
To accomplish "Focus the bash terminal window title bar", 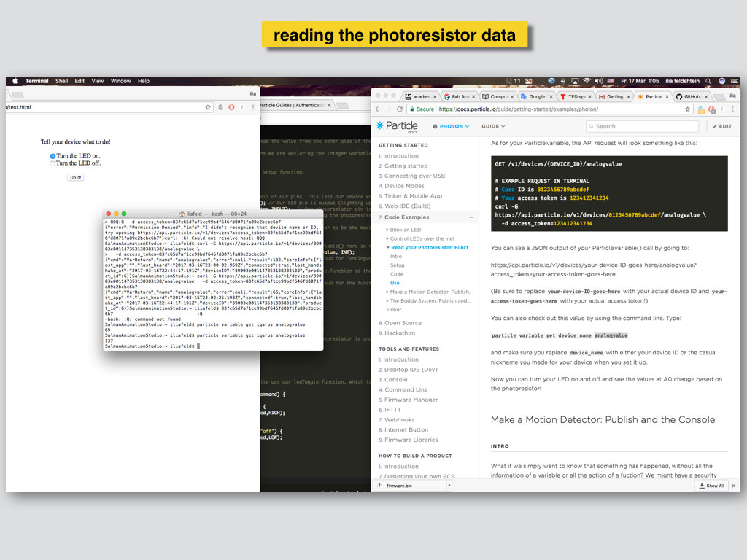I will pos(213,214).
